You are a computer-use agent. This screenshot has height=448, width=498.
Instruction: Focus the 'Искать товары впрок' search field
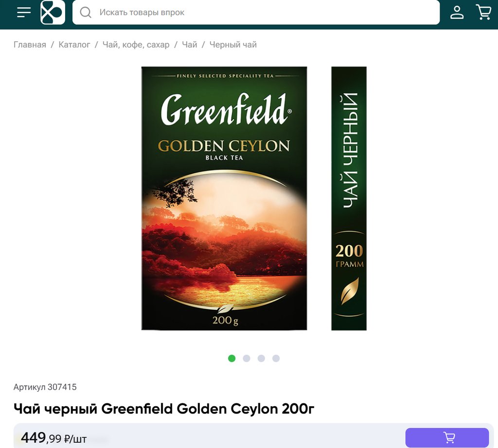(256, 12)
